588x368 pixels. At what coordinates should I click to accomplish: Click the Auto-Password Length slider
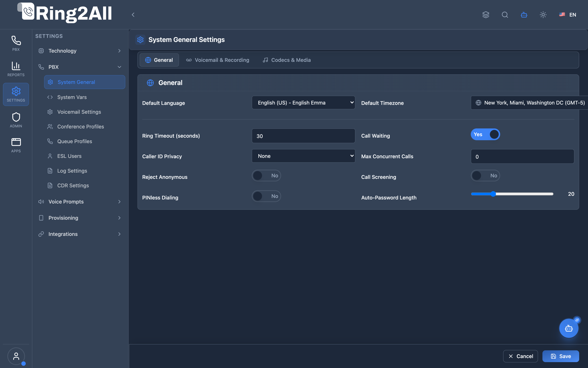pos(512,194)
